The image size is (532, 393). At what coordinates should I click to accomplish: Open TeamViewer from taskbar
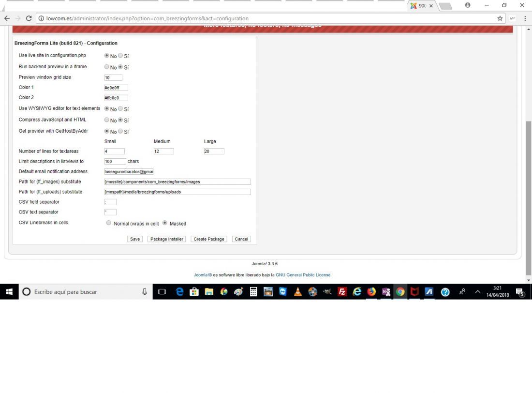(x=283, y=292)
